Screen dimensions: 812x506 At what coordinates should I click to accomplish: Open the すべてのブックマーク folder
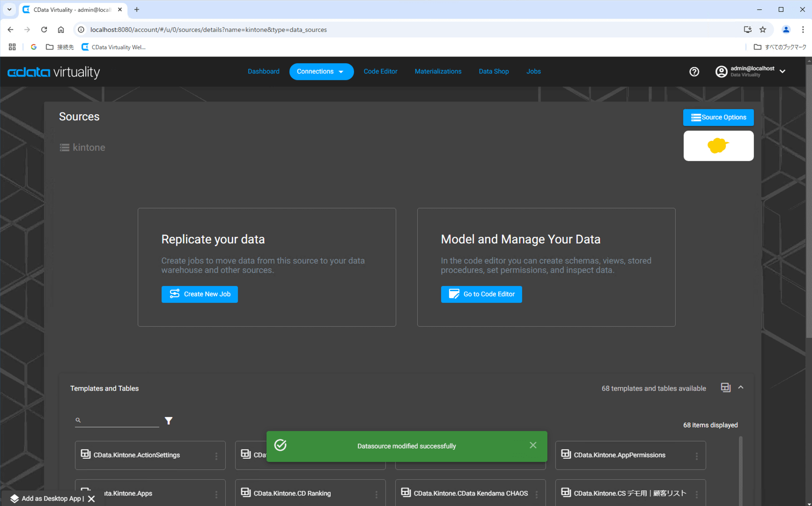click(780, 47)
